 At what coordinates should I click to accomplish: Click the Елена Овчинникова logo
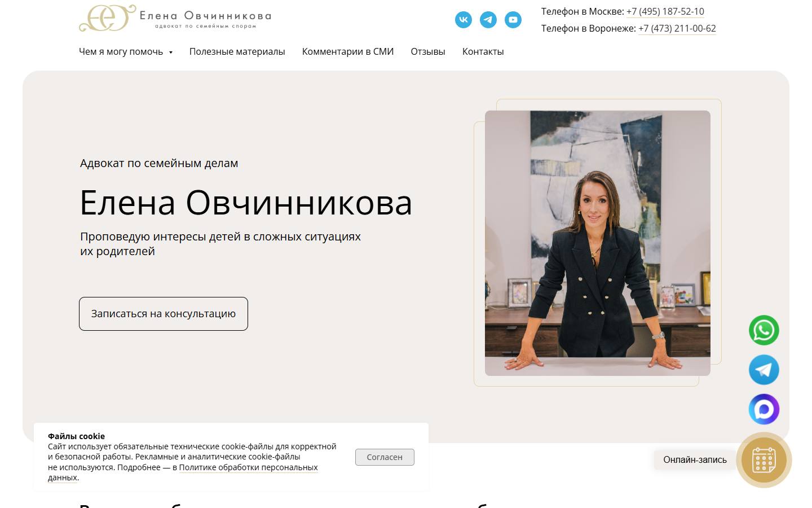tap(175, 18)
